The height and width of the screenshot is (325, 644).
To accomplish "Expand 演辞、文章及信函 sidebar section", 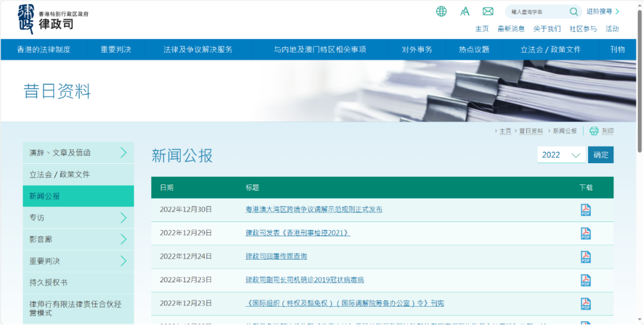I will click(123, 152).
